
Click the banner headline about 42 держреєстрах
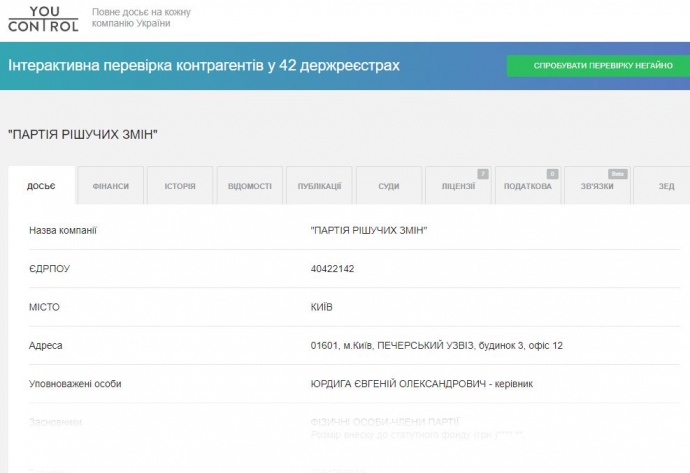click(x=204, y=66)
